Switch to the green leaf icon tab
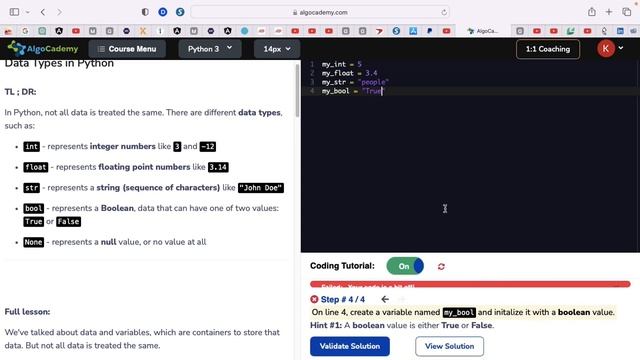Image resolution: width=640 pixels, height=360 pixels. (x=571, y=31)
